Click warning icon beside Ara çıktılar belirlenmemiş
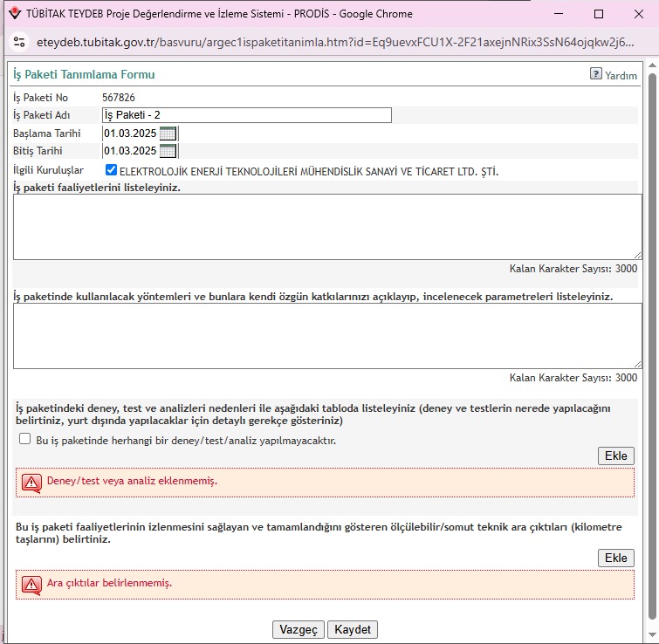 pos(31,585)
